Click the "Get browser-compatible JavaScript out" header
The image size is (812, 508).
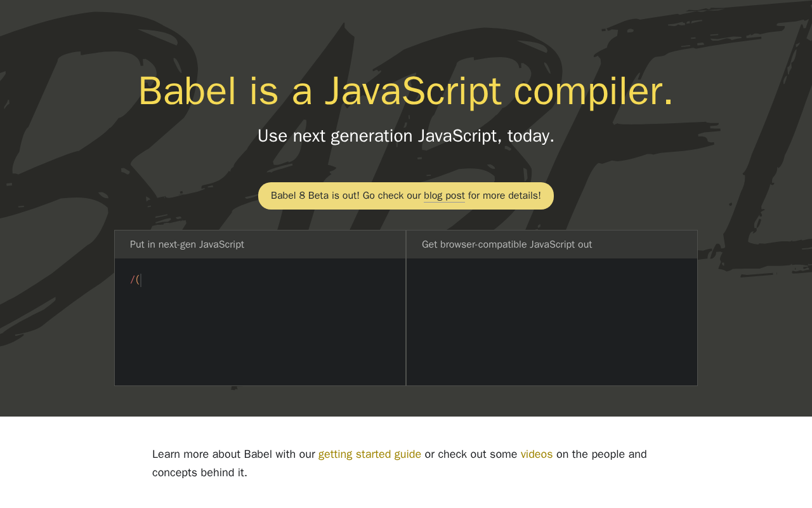(x=506, y=244)
